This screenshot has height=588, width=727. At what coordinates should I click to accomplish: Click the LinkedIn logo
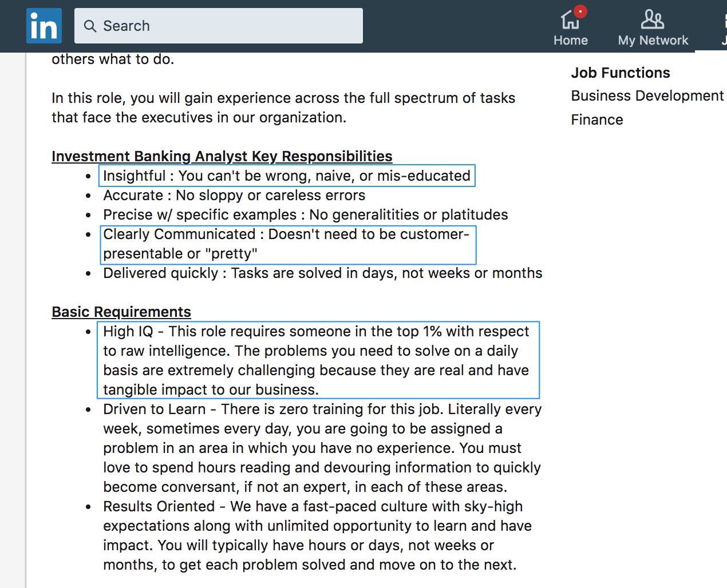[x=44, y=25]
